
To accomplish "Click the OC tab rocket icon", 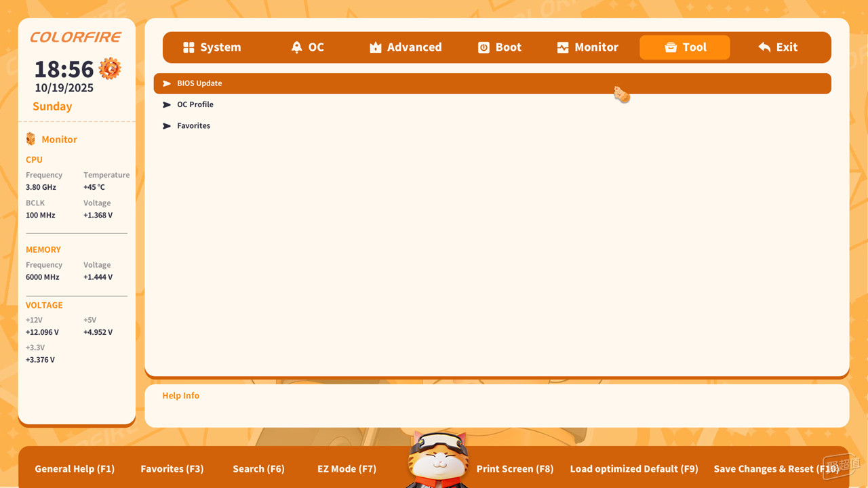I will click(x=296, y=47).
